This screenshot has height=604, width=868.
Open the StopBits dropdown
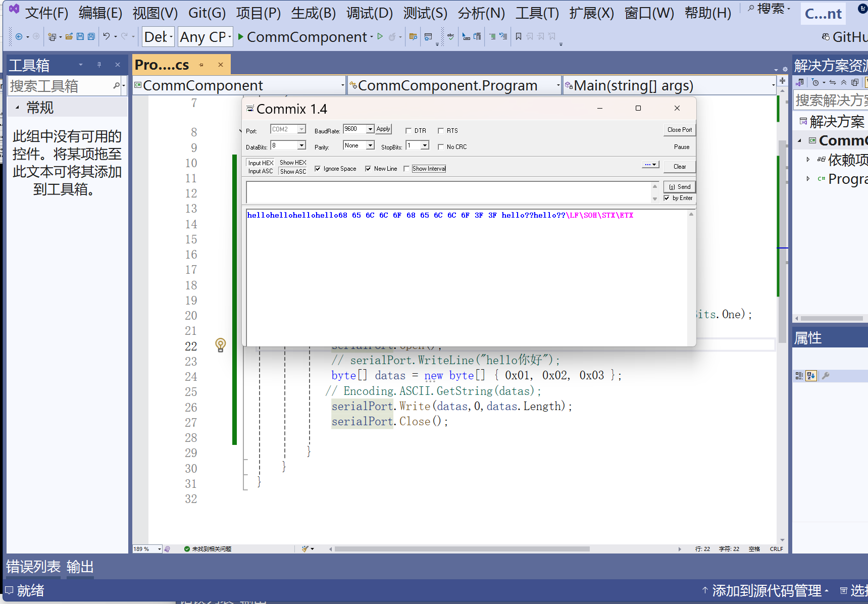[425, 145]
